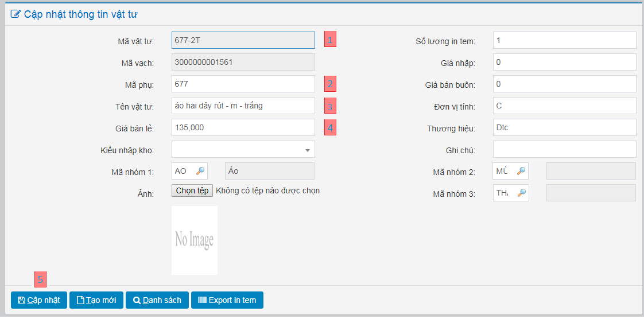644x319 pixels.
Task: Click the edit icon beside the page title
Action: click(16, 14)
